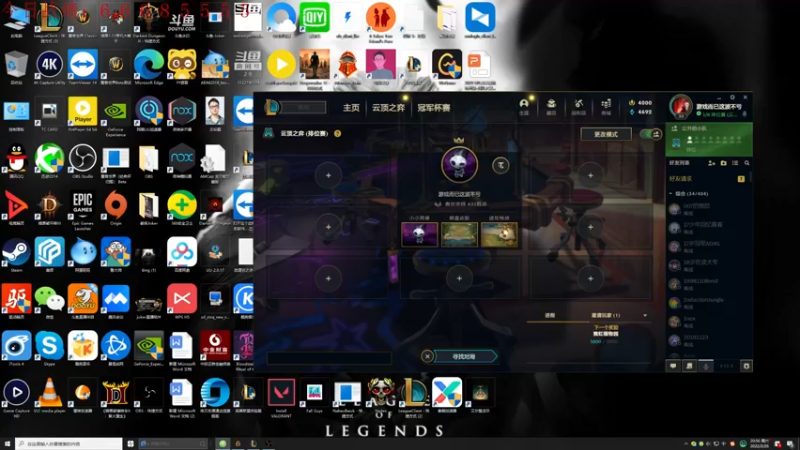The image size is (800, 450).
Task: Click the new folder icon in friends list
Action: (723, 163)
